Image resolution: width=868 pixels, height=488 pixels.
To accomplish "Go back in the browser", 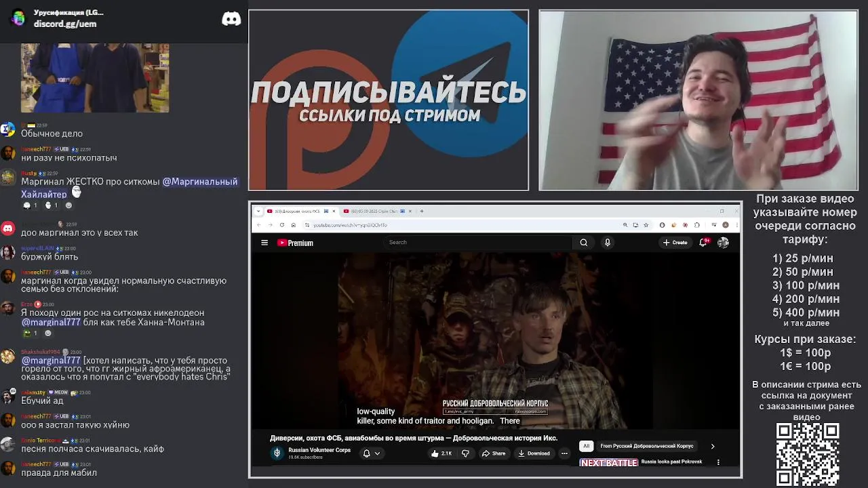I will point(260,225).
